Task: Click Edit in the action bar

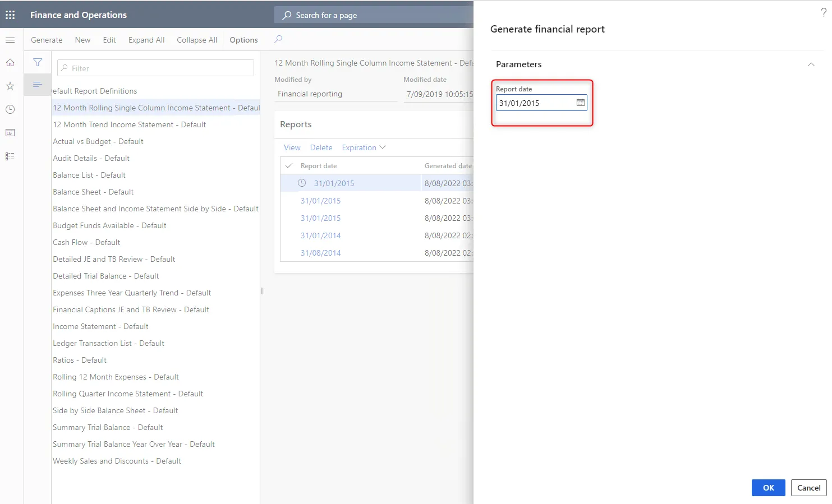Action: (x=109, y=40)
